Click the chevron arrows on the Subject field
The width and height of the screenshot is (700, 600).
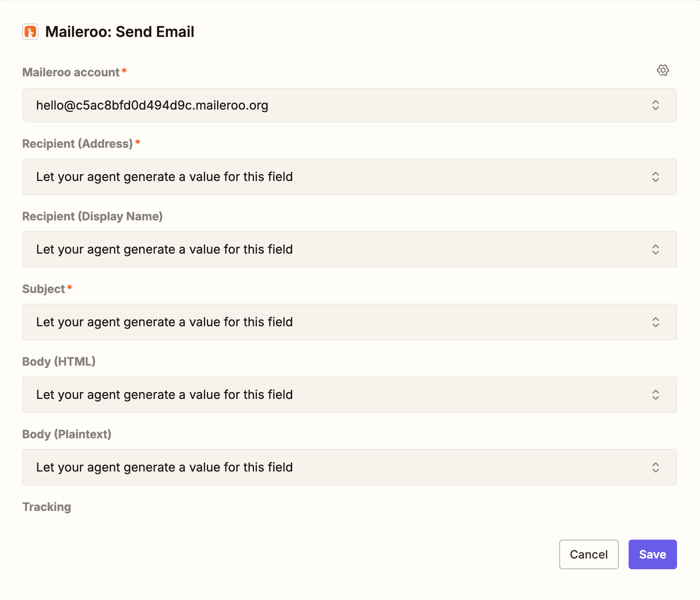655,322
